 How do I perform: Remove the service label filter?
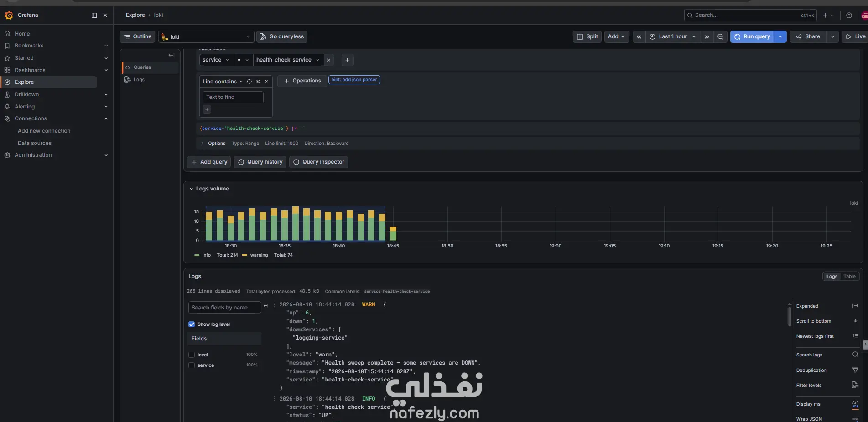click(x=328, y=60)
